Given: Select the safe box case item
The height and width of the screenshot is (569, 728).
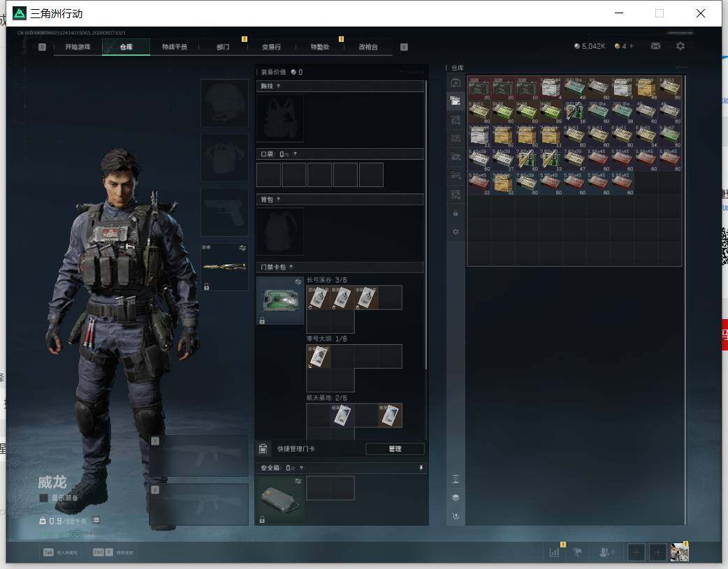Looking at the screenshot, I should [x=280, y=499].
